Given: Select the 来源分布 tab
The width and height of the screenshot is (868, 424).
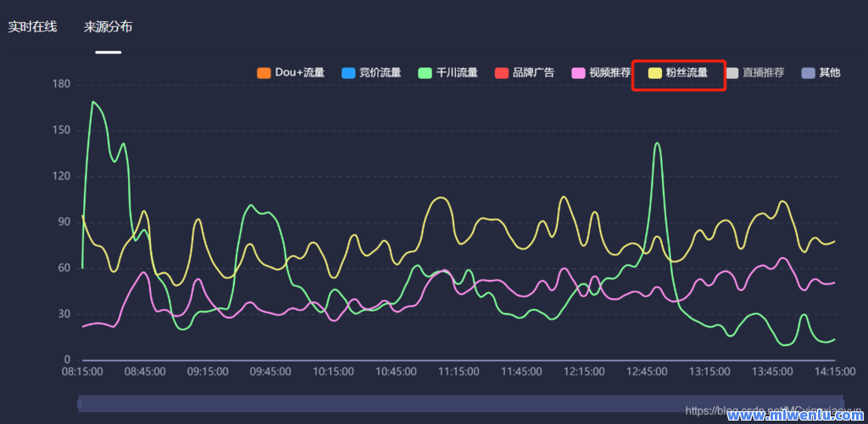Looking at the screenshot, I should (108, 26).
